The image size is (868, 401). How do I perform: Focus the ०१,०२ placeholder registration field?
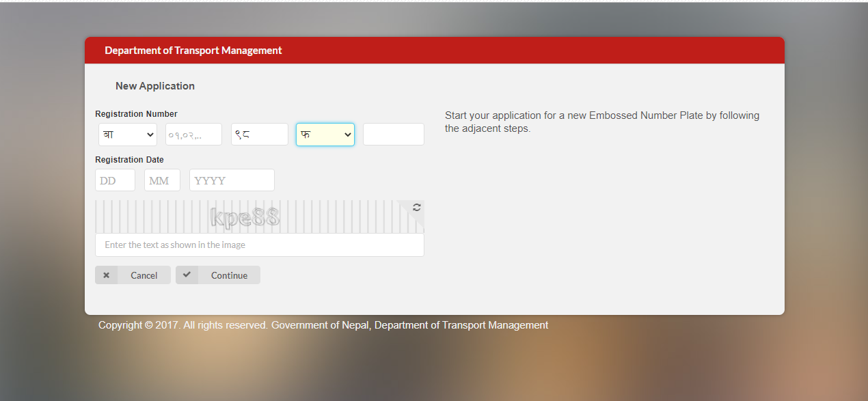(193, 135)
